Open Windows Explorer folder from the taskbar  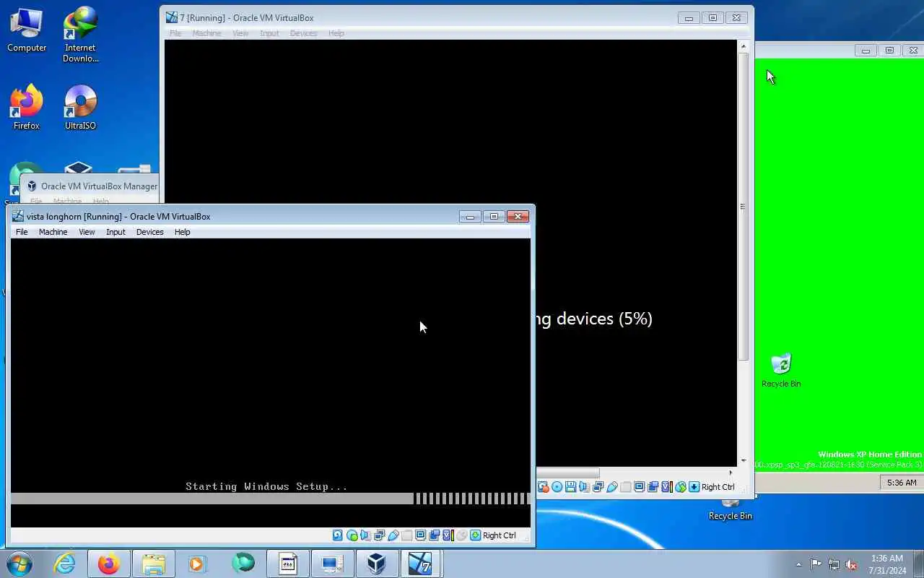(x=153, y=564)
